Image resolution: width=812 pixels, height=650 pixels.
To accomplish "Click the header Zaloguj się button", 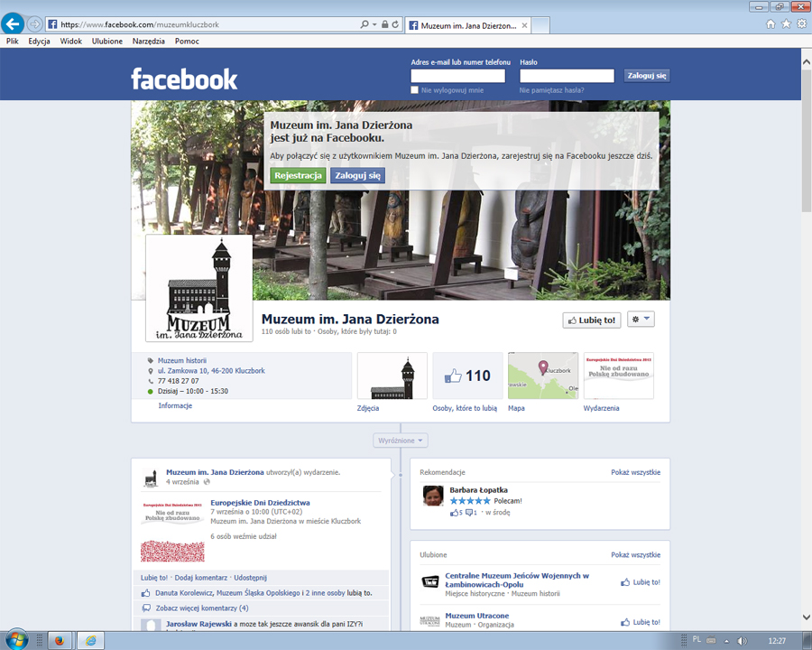I will click(x=647, y=76).
